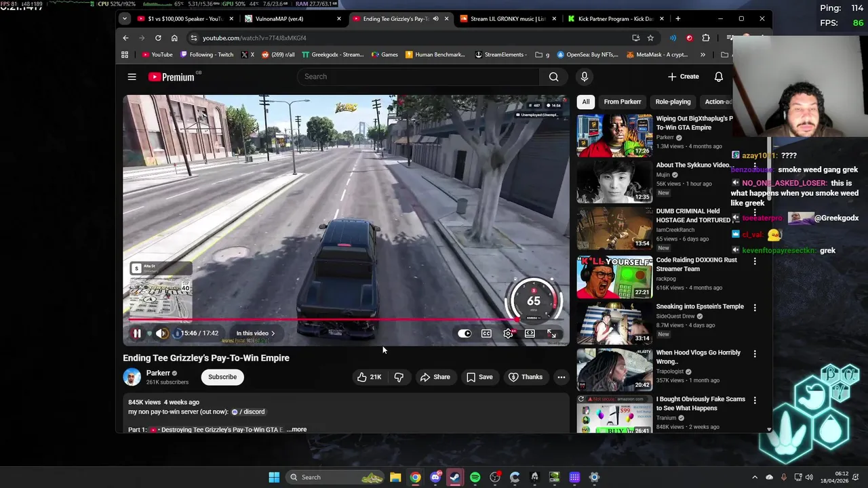
Task: Reload the page
Action: (x=158, y=38)
